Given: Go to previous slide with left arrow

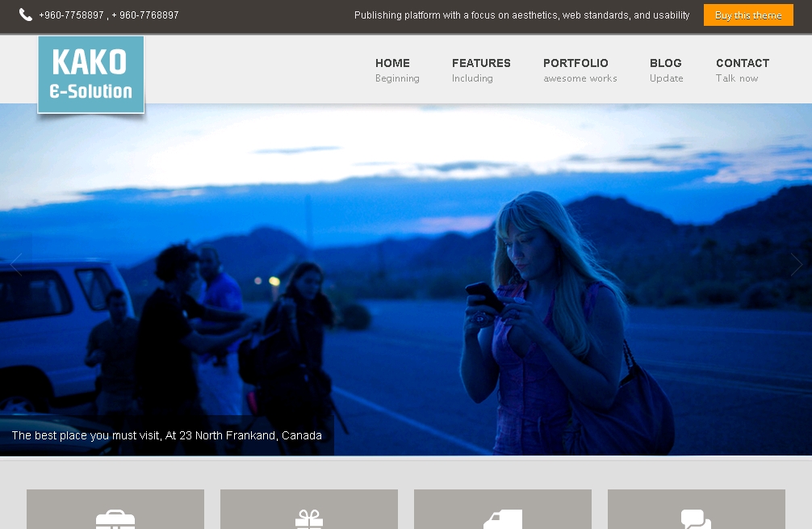Looking at the screenshot, I should click(x=16, y=265).
